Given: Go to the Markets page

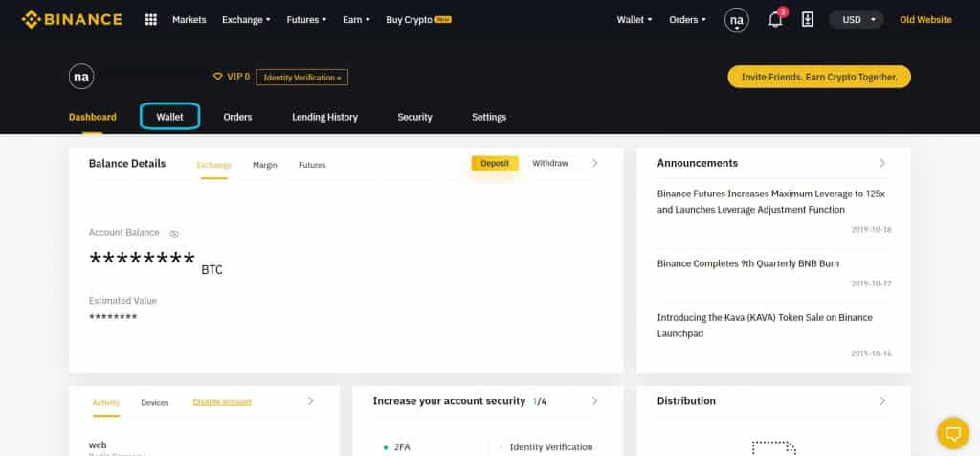Looking at the screenshot, I should (x=189, y=20).
